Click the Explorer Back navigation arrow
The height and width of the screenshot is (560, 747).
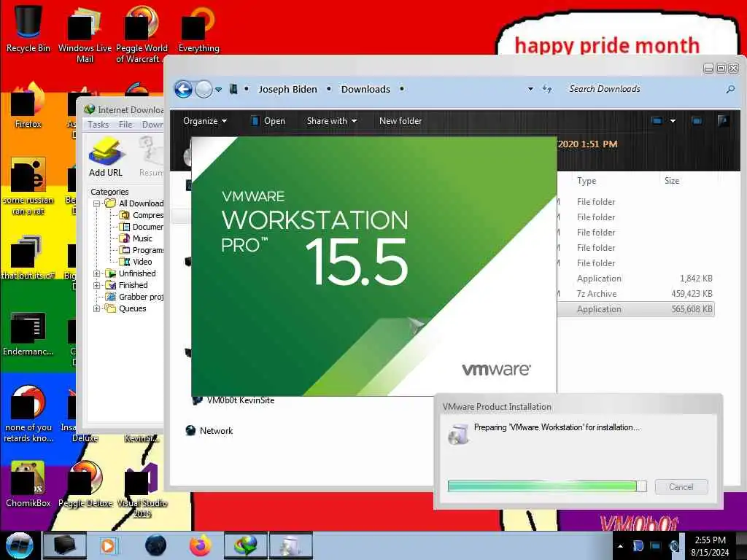click(183, 89)
